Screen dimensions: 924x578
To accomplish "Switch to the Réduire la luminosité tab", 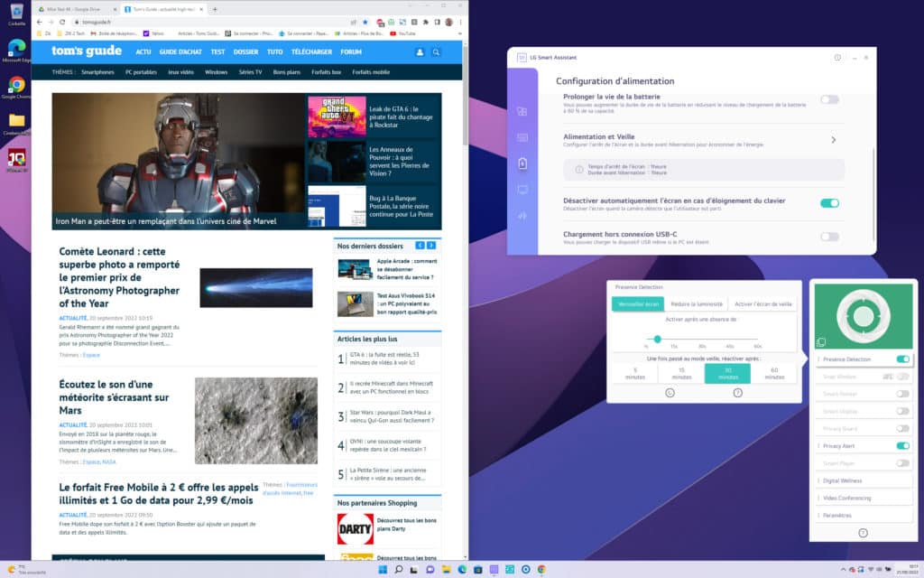I will (x=696, y=304).
